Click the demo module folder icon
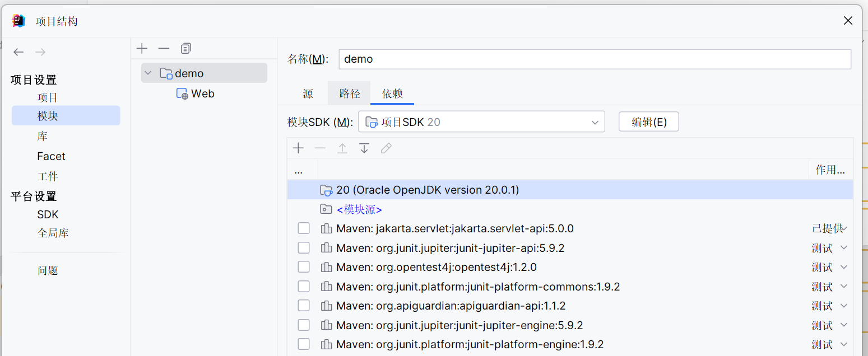The height and width of the screenshot is (356, 868). point(166,73)
